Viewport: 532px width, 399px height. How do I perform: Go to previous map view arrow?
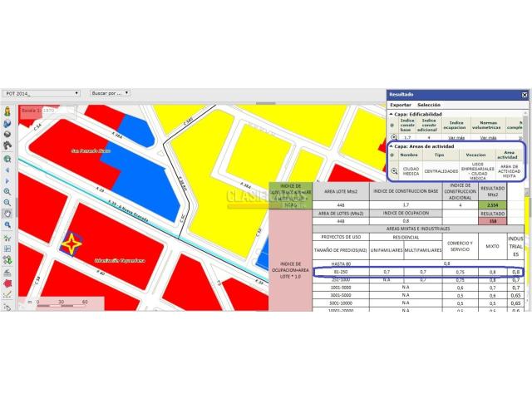coord(7,169)
